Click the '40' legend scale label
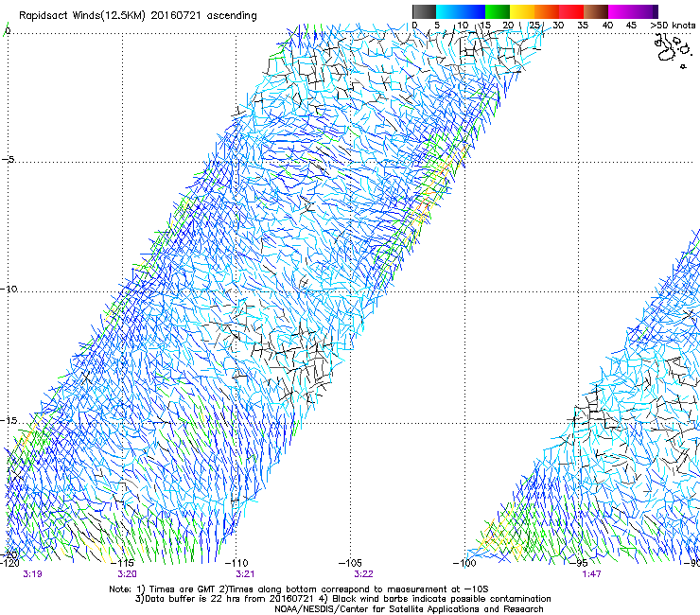Viewport: 700px width, 615px height. (607, 26)
